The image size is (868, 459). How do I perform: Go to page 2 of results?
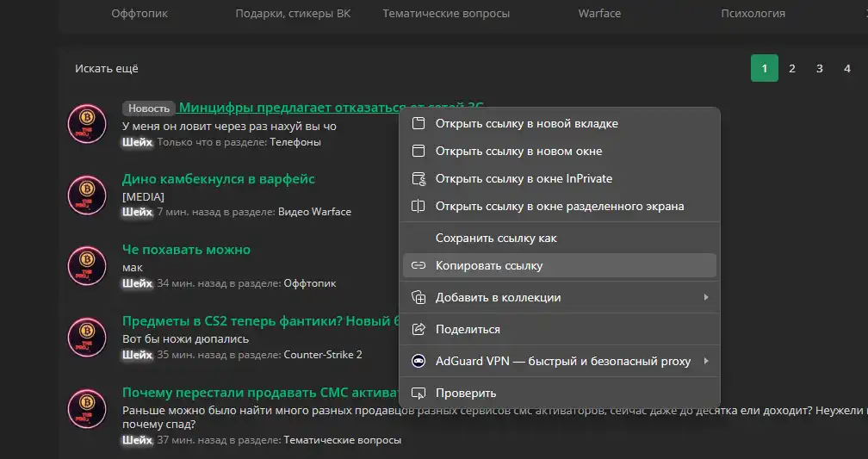(x=792, y=68)
